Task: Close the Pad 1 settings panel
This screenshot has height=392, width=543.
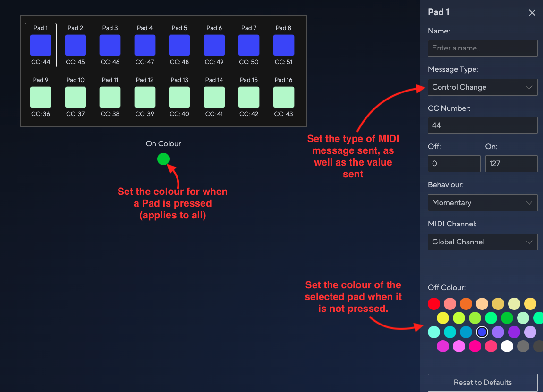Action: 532,13
